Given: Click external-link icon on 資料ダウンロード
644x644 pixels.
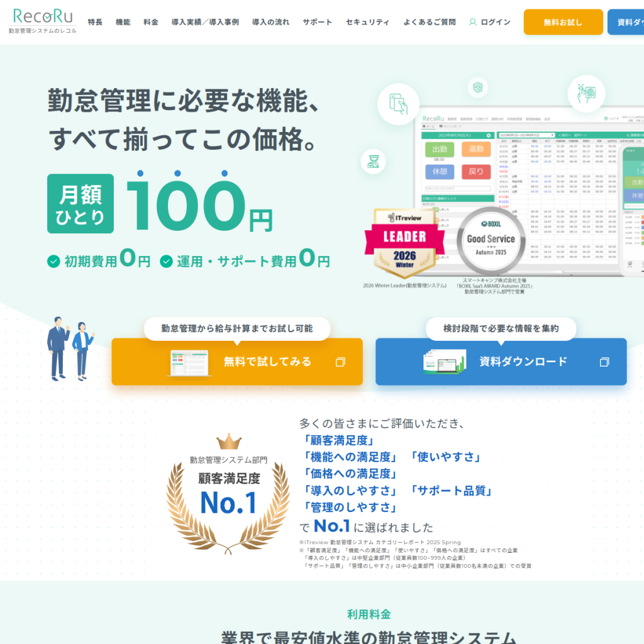Looking at the screenshot, I should tap(604, 362).
